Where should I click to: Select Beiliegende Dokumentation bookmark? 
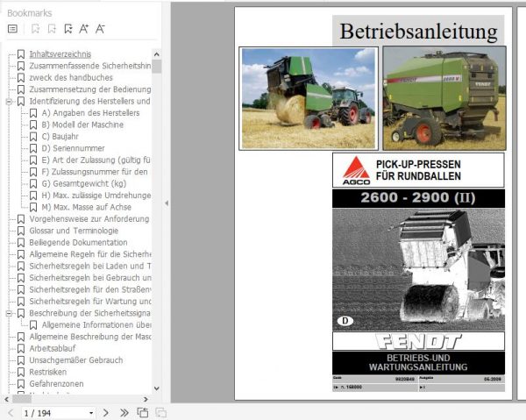[78, 242]
